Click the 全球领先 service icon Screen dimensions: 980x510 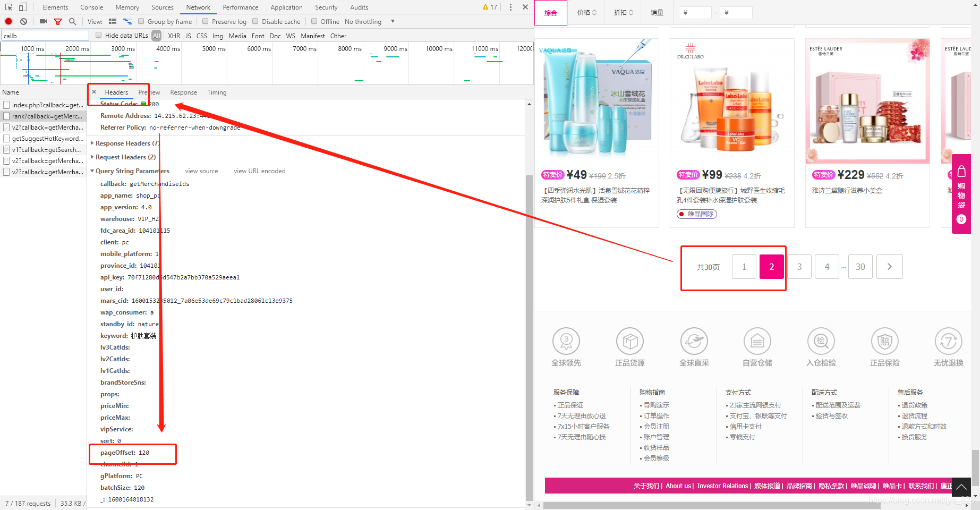[x=566, y=341]
